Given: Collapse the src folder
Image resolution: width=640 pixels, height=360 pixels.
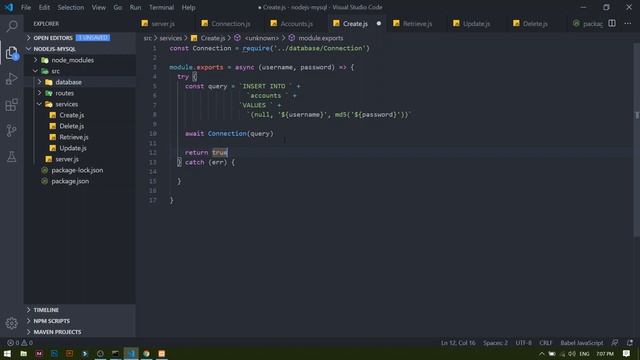Looking at the screenshot, I should (80, 71).
